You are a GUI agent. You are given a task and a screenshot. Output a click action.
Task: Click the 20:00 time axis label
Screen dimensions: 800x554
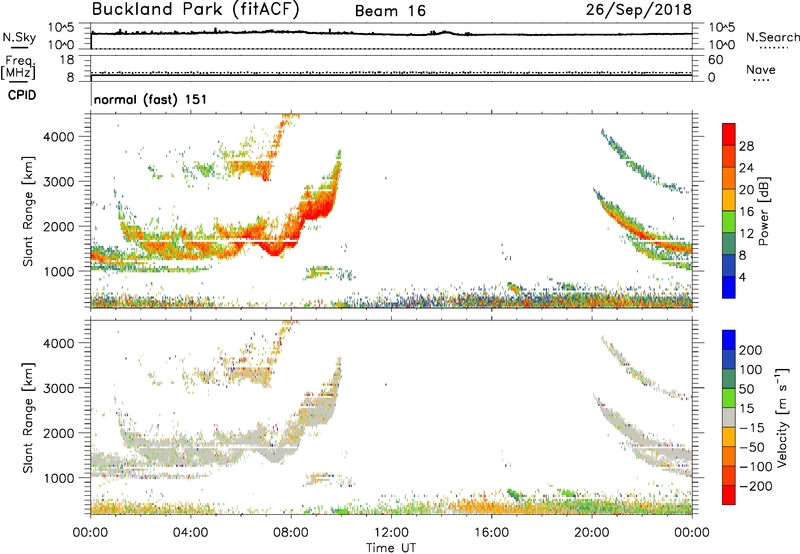coord(591,533)
